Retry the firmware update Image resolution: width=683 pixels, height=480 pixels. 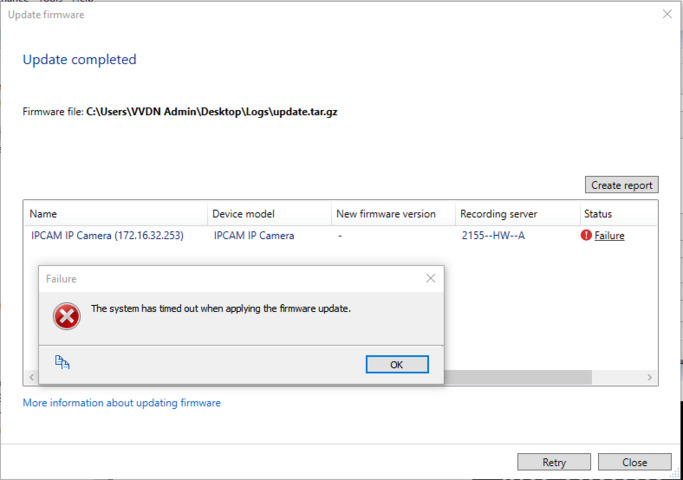click(553, 462)
